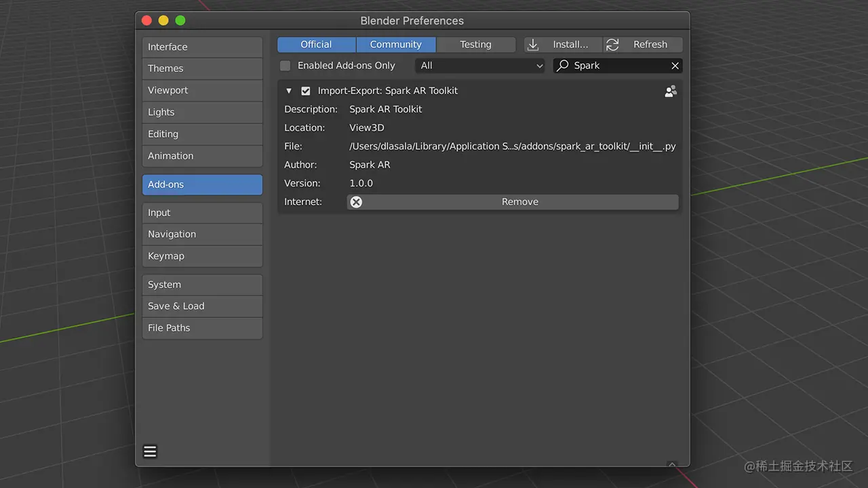
Task: Open the Save & Load section
Action: pyautogui.click(x=202, y=306)
